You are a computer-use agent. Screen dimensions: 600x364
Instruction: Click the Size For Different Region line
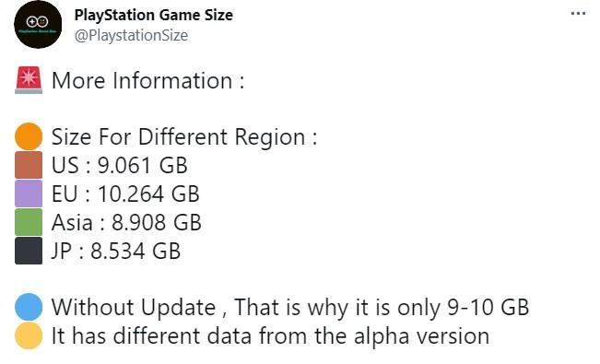pyautogui.click(x=184, y=137)
